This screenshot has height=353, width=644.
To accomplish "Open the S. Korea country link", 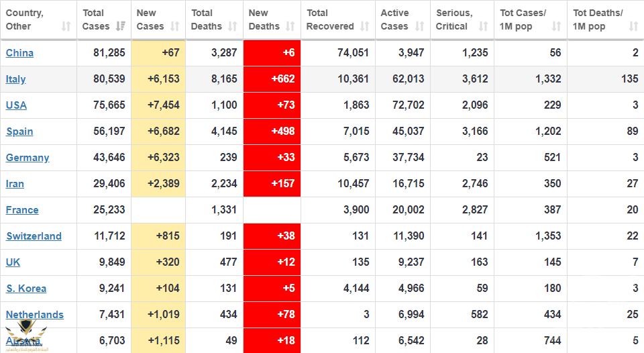I will point(26,289).
